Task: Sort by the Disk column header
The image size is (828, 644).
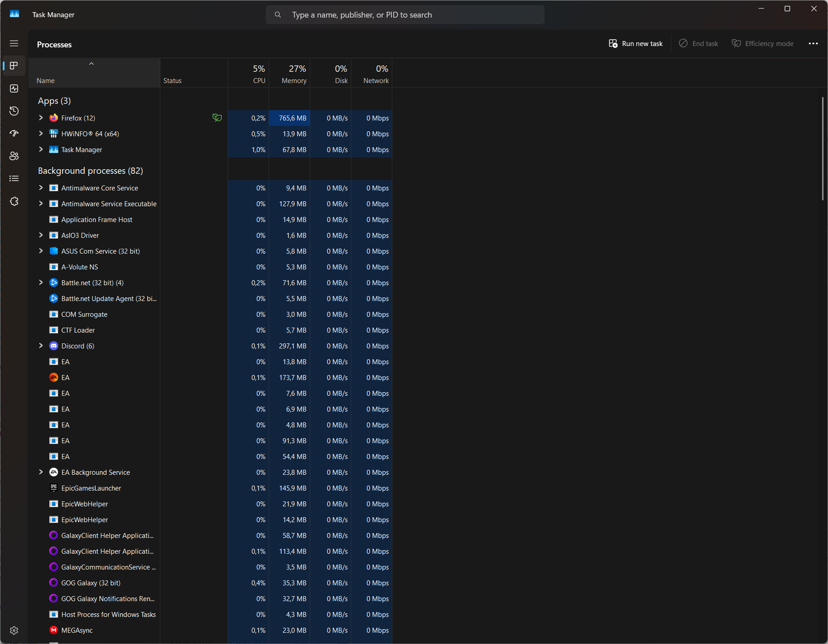Action: (330, 73)
